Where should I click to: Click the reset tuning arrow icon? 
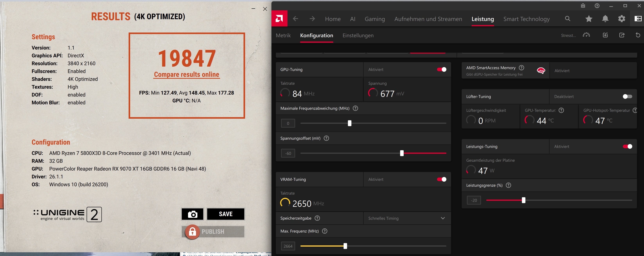pyautogui.click(x=638, y=35)
